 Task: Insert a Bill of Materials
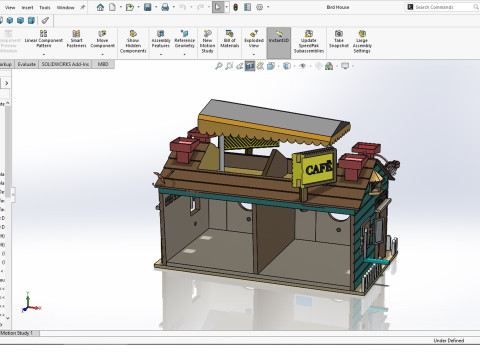[x=230, y=39]
